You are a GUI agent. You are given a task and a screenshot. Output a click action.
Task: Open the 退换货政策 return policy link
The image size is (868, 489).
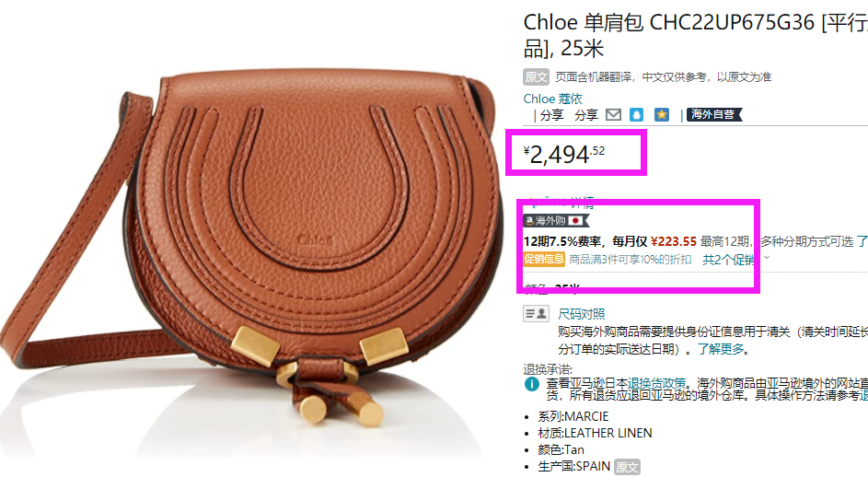point(656,383)
